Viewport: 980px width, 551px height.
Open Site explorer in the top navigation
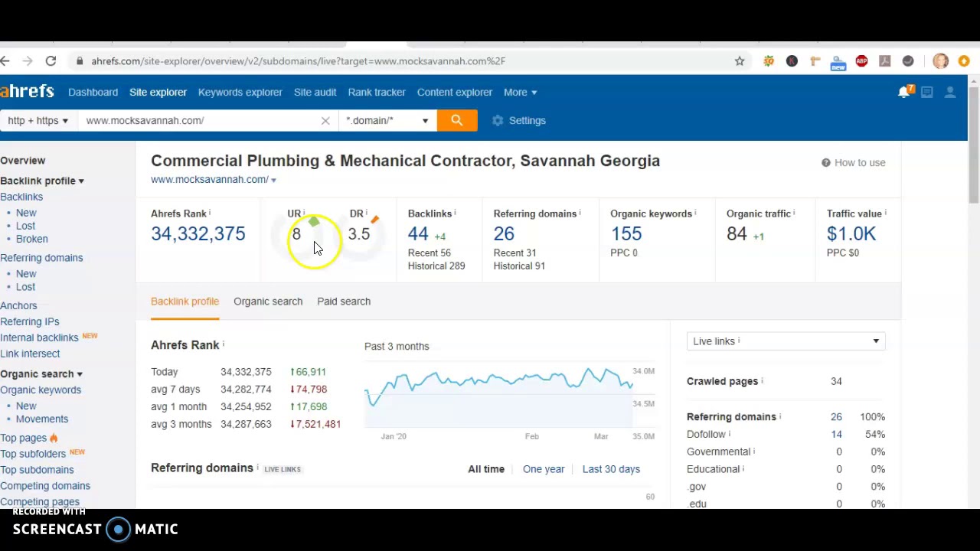click(158, 92)
